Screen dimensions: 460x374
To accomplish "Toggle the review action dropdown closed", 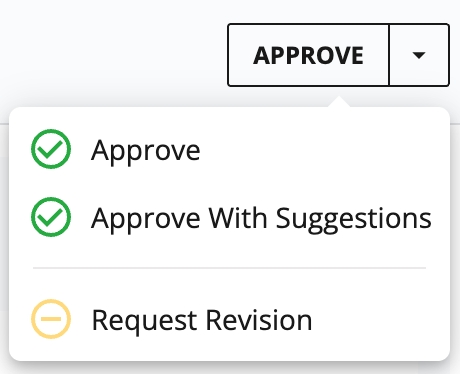I will tap(419, 55).
